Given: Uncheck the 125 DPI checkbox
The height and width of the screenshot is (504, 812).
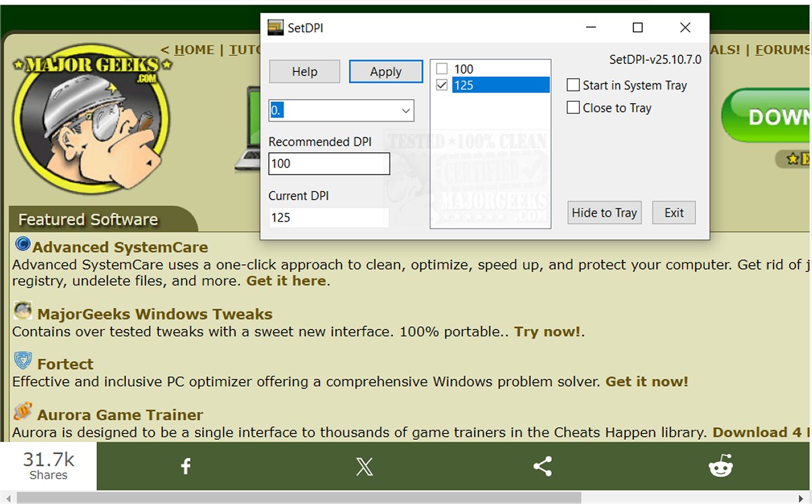Looking at the screenshot, I should coord(441,85).
